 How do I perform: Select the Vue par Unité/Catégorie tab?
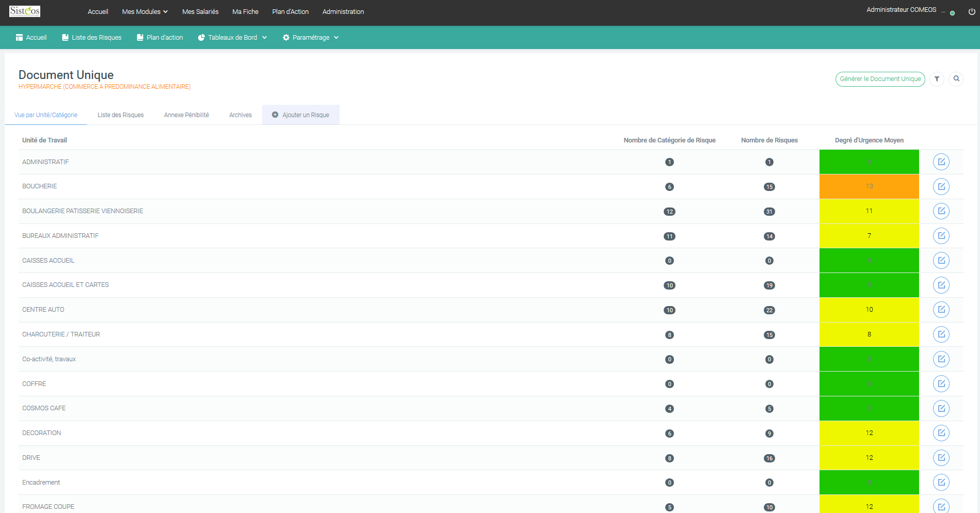[46, 115]
